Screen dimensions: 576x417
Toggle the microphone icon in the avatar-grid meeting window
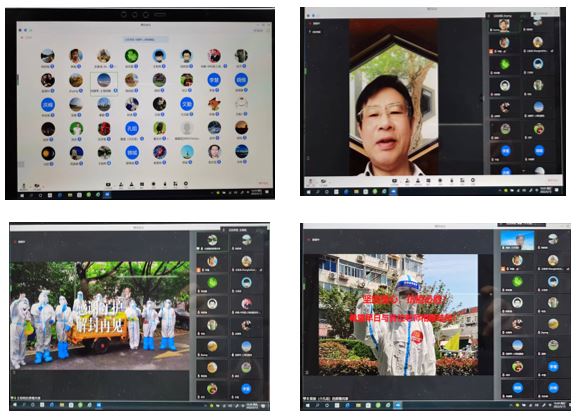point(24,186)
